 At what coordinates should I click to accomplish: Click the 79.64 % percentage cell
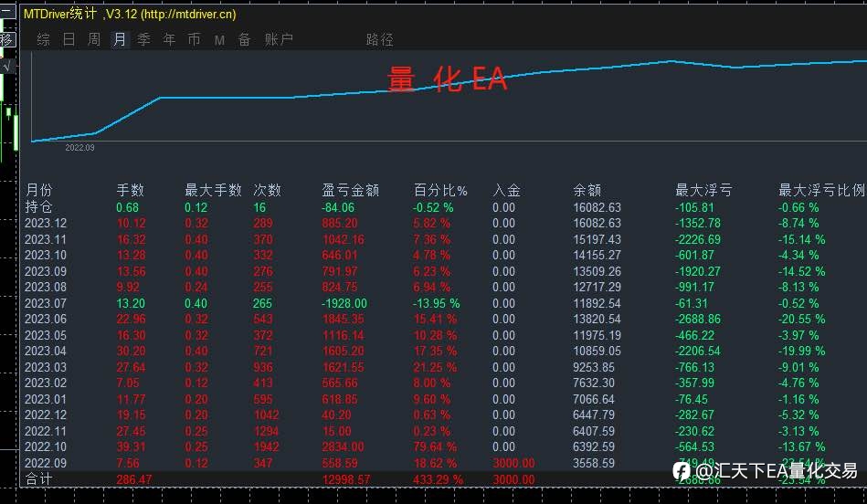(435, 446)
